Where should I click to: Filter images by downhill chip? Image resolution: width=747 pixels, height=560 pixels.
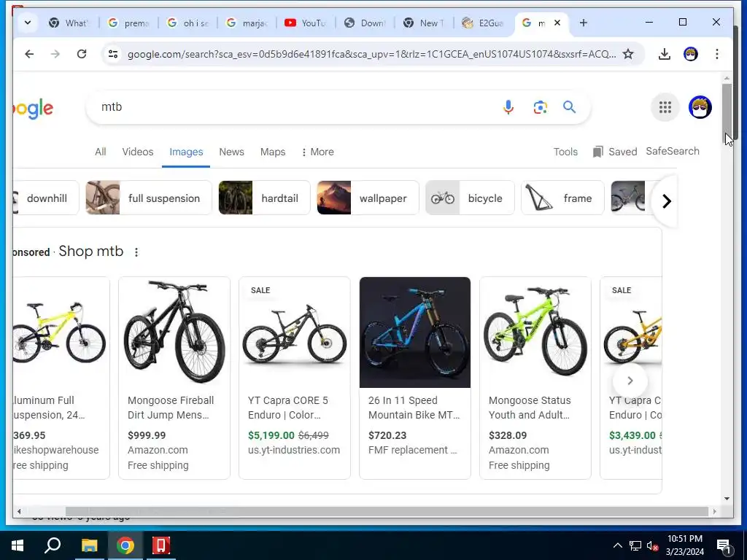point(46,198)
